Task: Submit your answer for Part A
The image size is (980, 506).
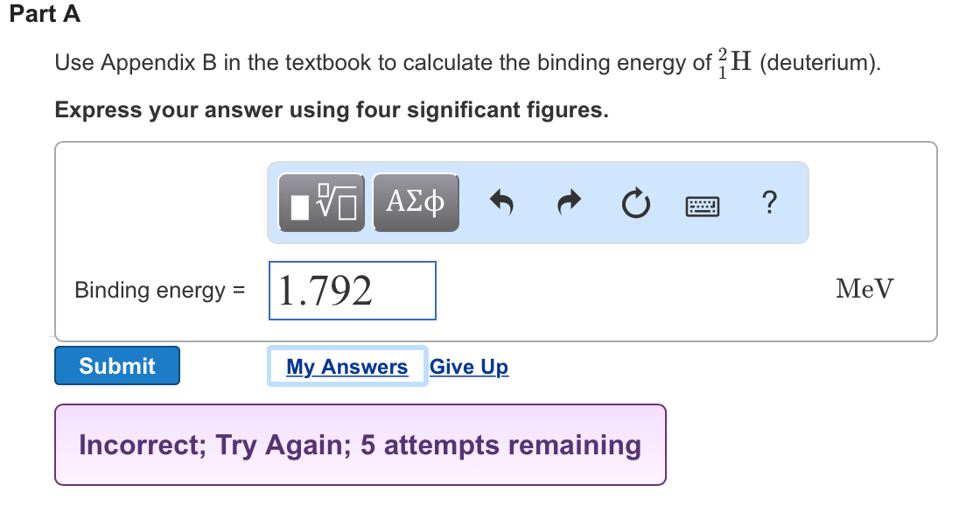Action: tap(116, 365)
